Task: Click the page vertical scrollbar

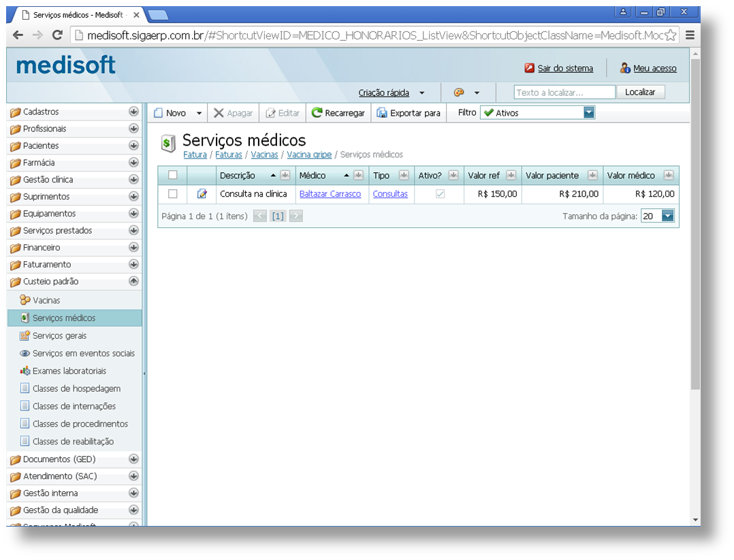Action: tap(695, 225)
